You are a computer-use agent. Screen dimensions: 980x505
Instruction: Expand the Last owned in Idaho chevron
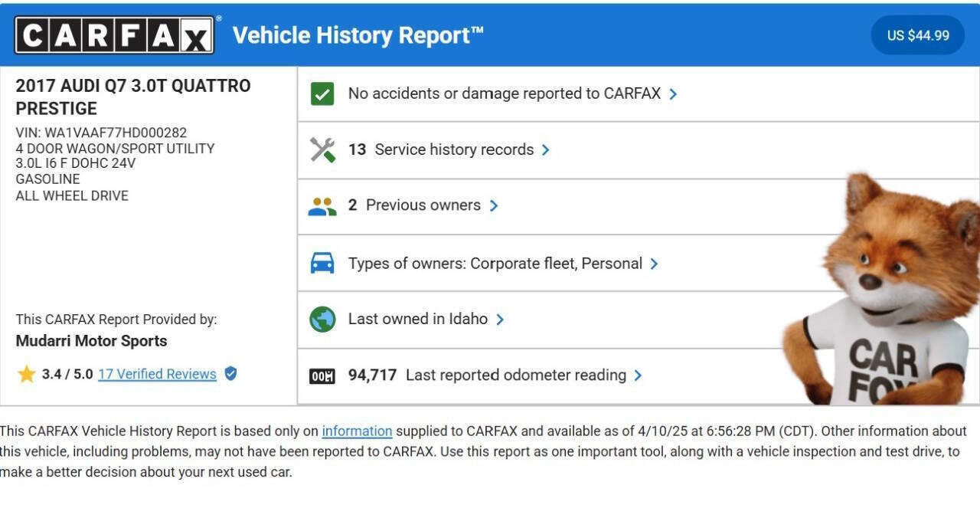pyautogui.click(x=500, y=320)
